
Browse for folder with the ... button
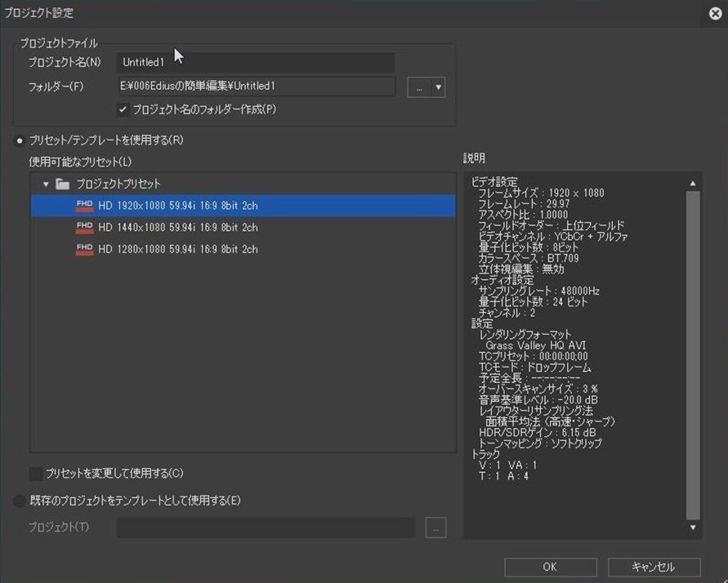(x=419, y=87)
